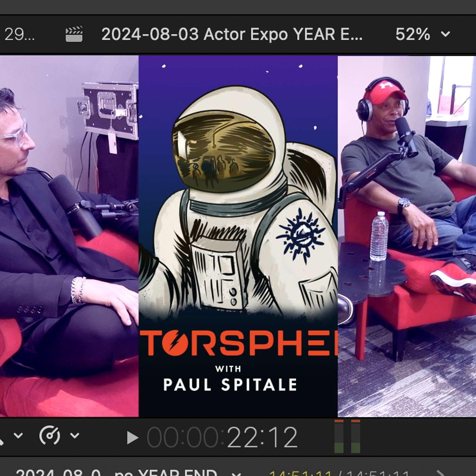Screen dimensions: 476x476
Task: Click the yellow 14:51:11 duration readout
Action: pos(301,473)
